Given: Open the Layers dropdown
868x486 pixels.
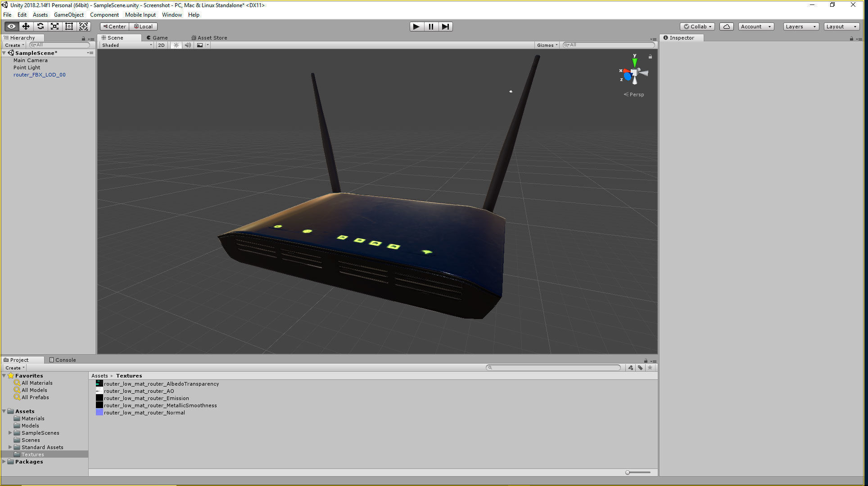Looking at the screenshot, I should click(x=801, y=27).
